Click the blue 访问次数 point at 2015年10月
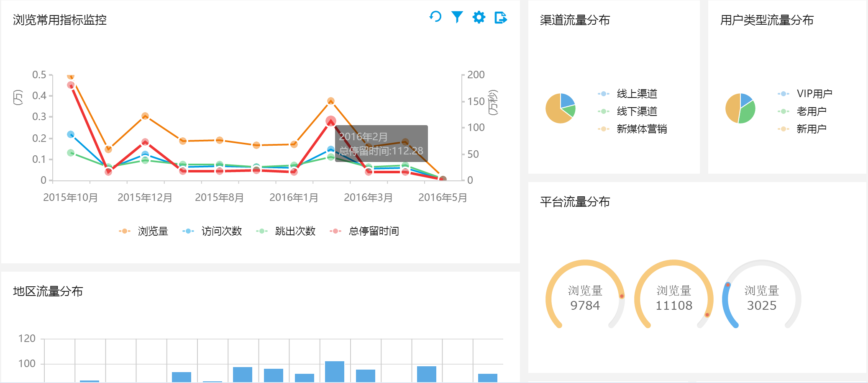This screenshot has width=868, height=383. [x=71, y=134]
